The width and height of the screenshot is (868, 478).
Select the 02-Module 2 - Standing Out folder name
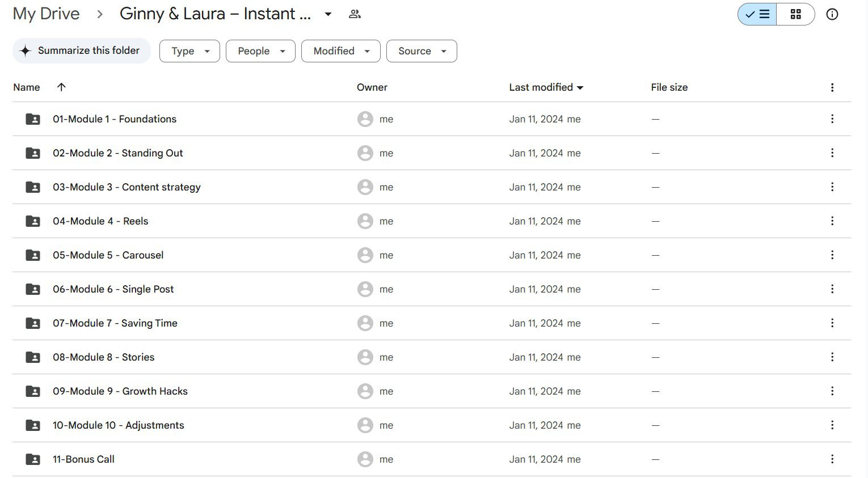[118, 153]
